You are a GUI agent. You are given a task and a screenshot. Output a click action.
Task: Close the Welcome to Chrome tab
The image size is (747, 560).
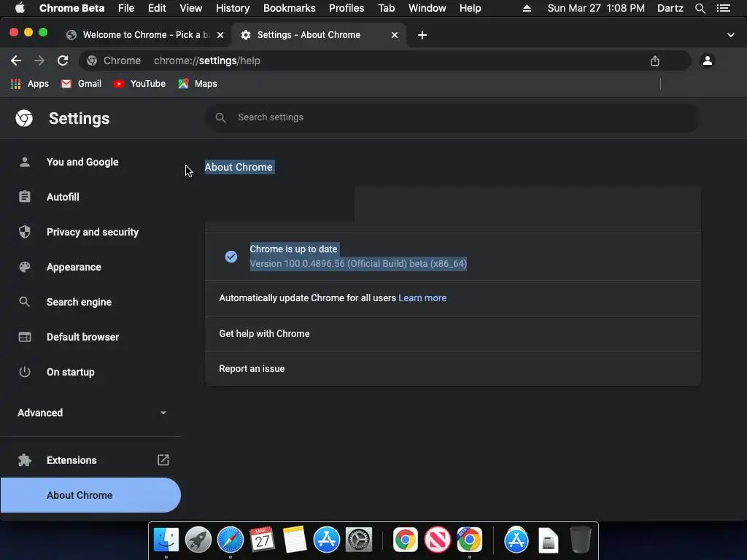coord(220,35)
